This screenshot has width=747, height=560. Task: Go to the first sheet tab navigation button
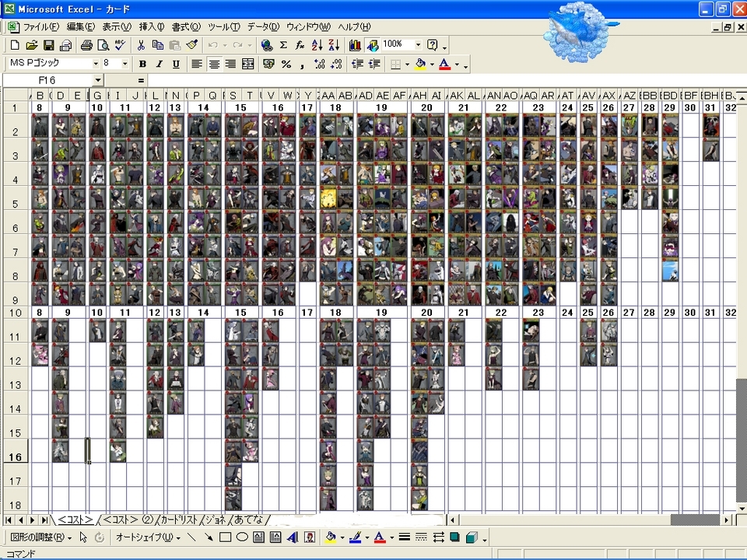9,520
